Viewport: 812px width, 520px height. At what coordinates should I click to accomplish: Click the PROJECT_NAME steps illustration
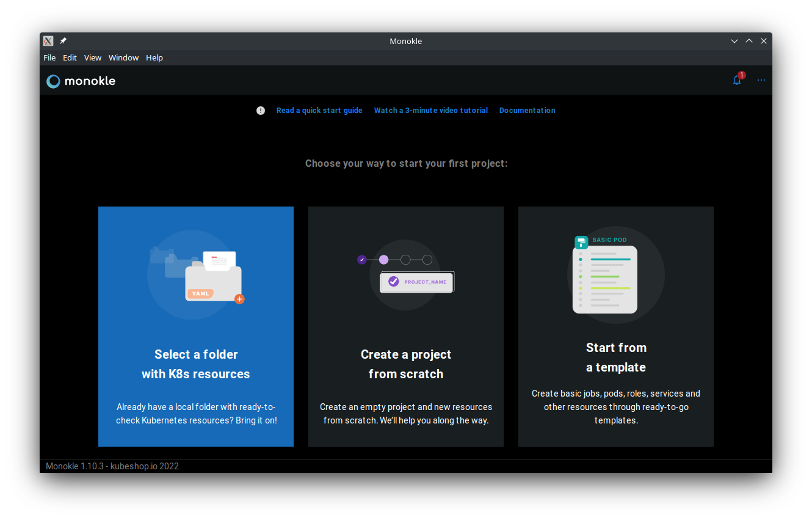pos(406,275)
